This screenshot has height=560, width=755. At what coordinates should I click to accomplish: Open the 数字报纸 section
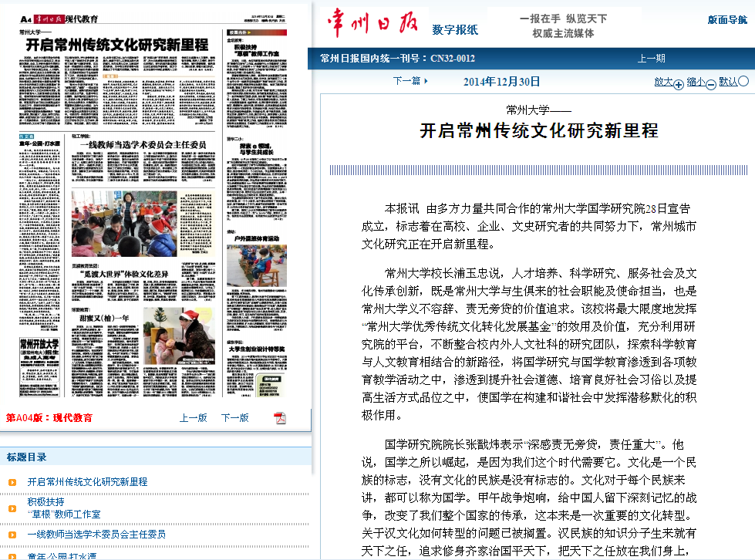click(455, 30)
